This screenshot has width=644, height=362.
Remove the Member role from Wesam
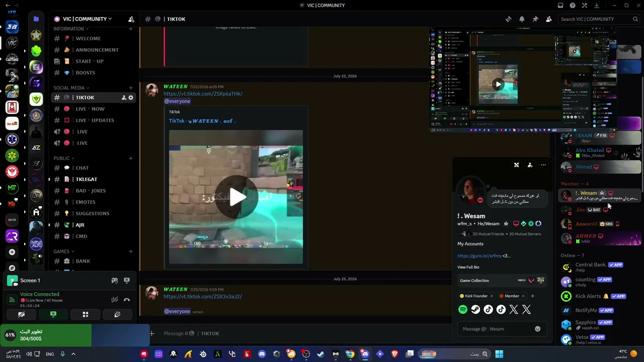(x=523, y=296)
